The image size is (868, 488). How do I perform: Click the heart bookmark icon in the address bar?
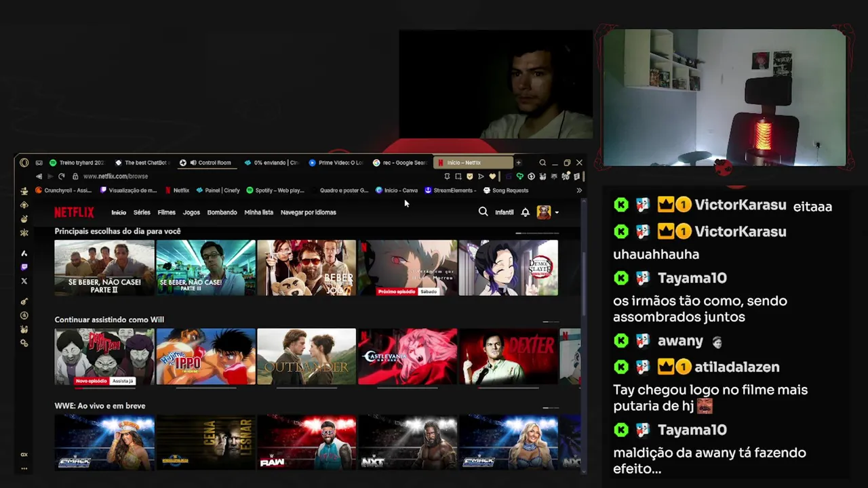(x=492, y=176)
